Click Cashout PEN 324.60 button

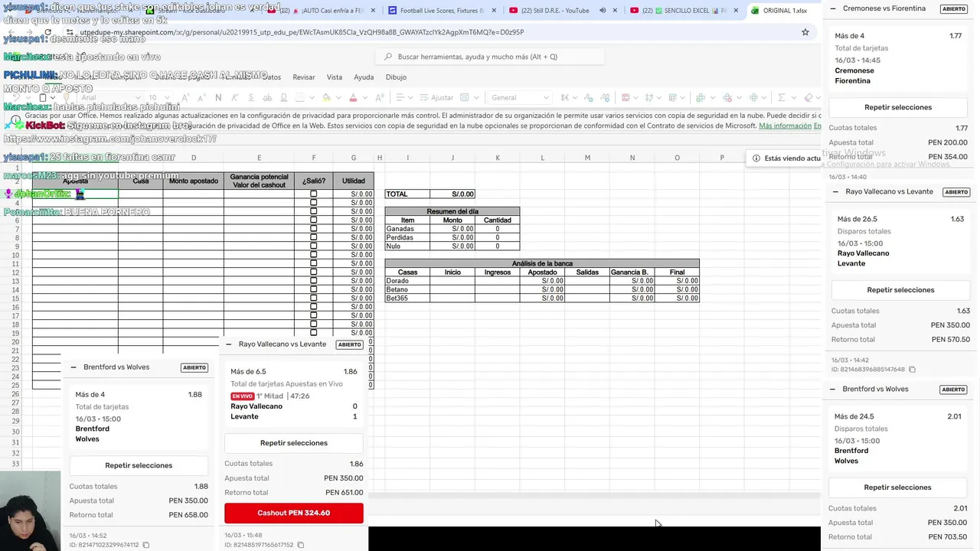click(294, 513)
